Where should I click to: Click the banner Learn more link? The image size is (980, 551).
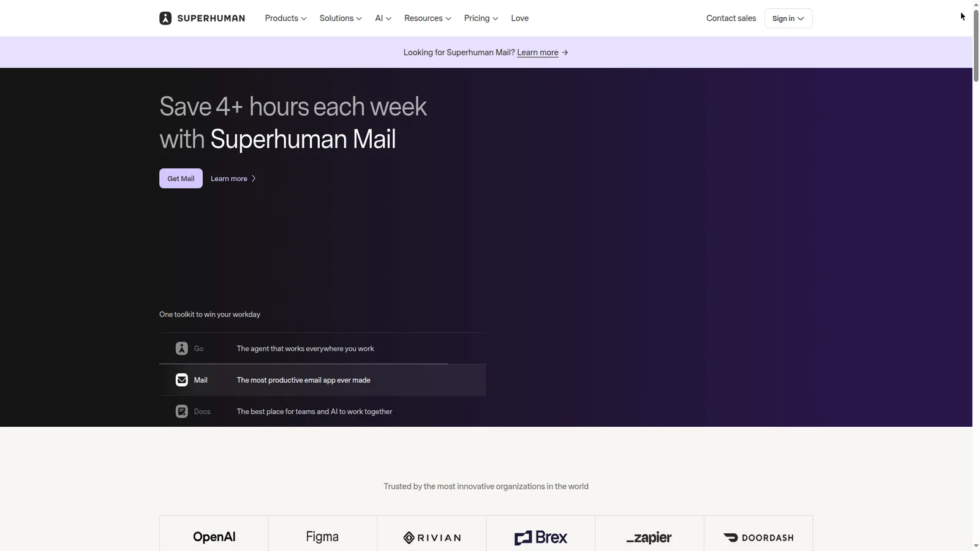point(537,53)
